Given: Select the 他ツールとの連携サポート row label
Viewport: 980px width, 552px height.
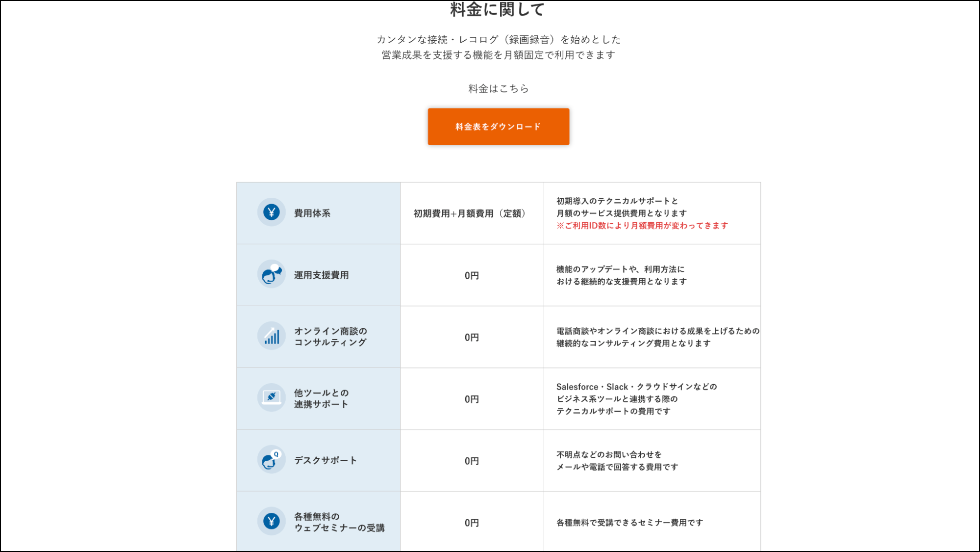Looking at the screenshot, I should pyautogui.click(x=321, y=398).
